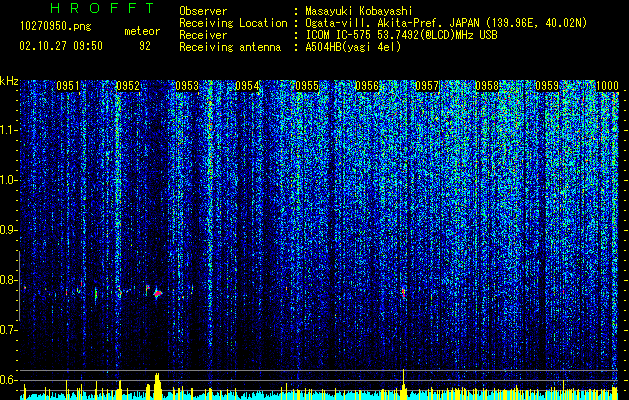Click the 0.6 frequency axis label
Screen dimensions: 629x400
point(9,380)
